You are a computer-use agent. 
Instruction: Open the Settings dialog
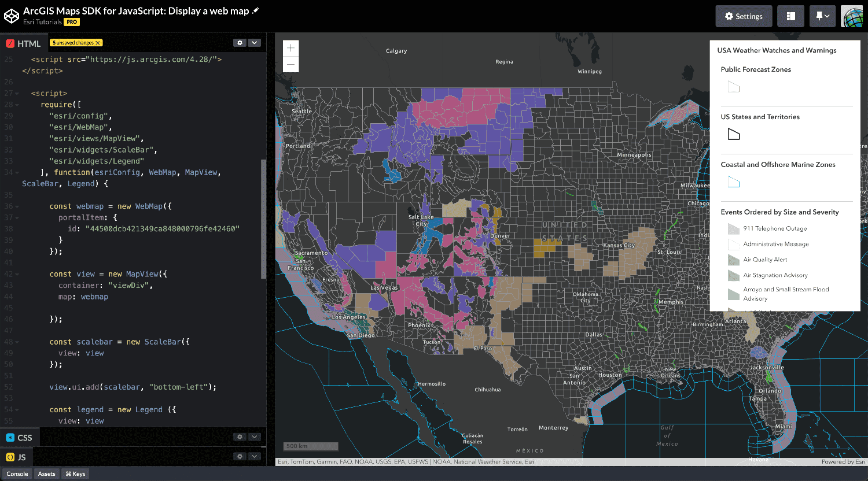[x=744, y=16]
